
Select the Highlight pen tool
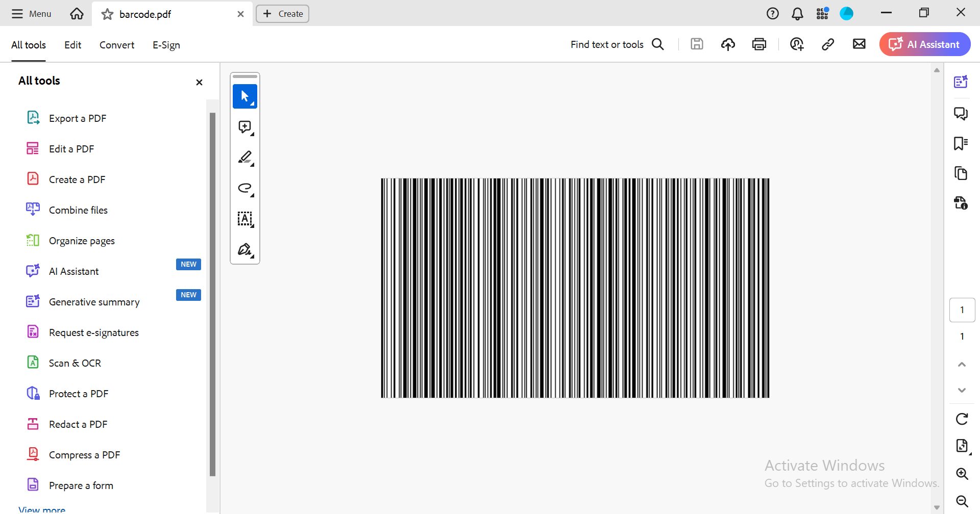[245, 158]
